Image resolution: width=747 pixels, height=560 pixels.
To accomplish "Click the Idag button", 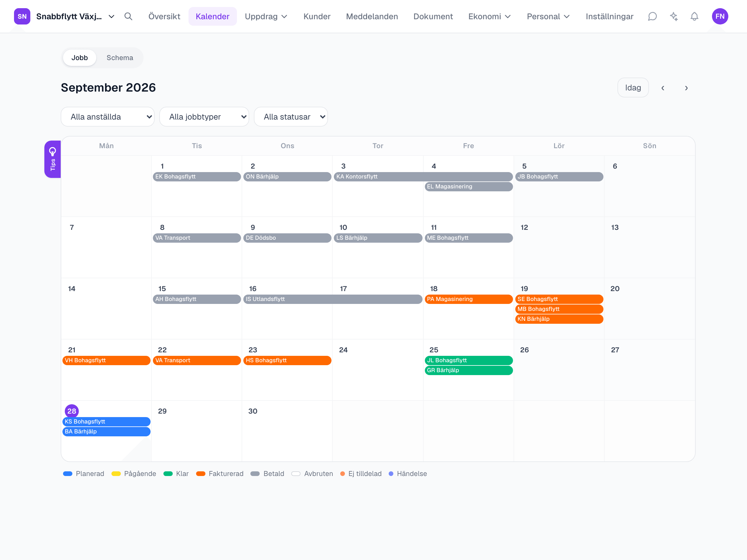I will point(633,88).
